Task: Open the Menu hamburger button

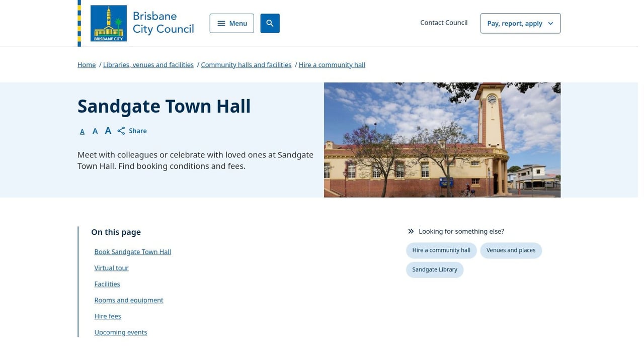Action: 232,23
